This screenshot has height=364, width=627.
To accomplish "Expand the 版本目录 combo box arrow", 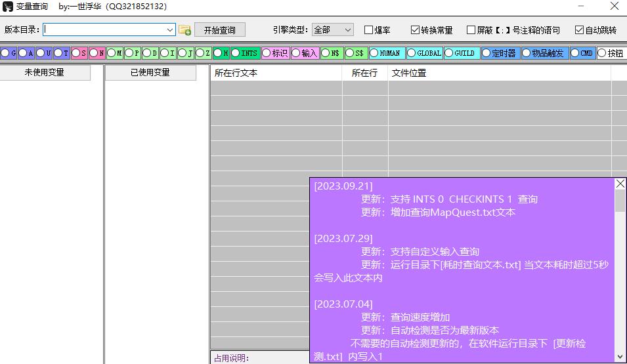I will point(170,30).
